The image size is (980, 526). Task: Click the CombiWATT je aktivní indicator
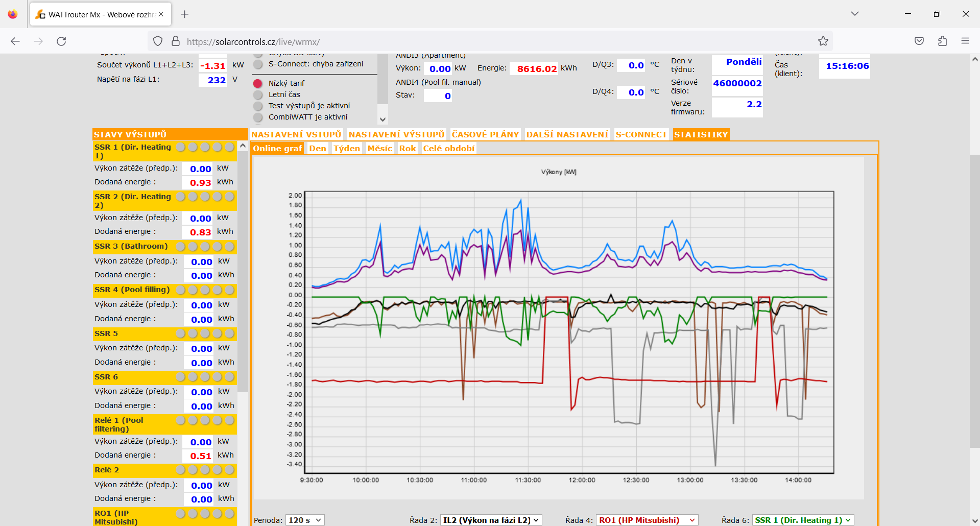click(x=258, y=117)
